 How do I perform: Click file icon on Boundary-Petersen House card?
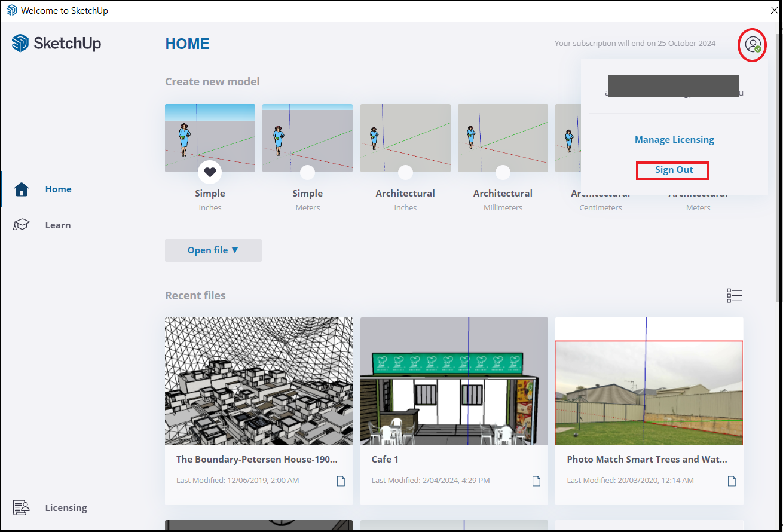click(x=341, y=481)
